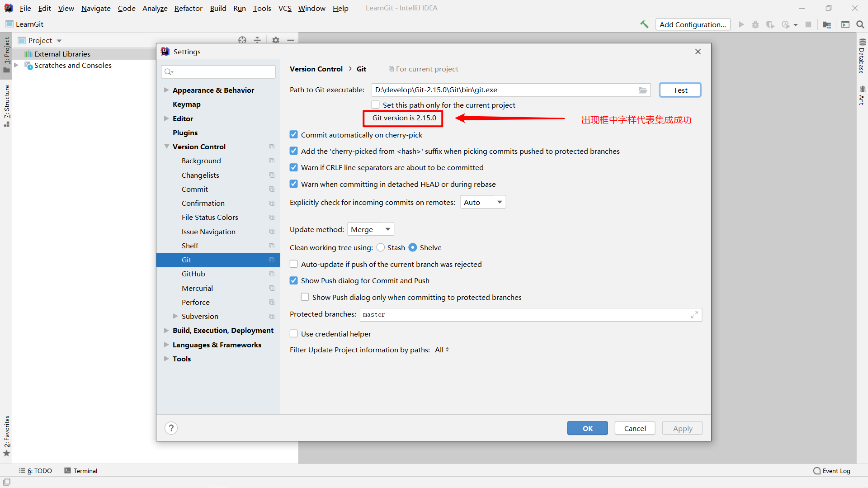The image size is (868, 488).
Task: Open the Terminal tool window
Action: point(81,471)
